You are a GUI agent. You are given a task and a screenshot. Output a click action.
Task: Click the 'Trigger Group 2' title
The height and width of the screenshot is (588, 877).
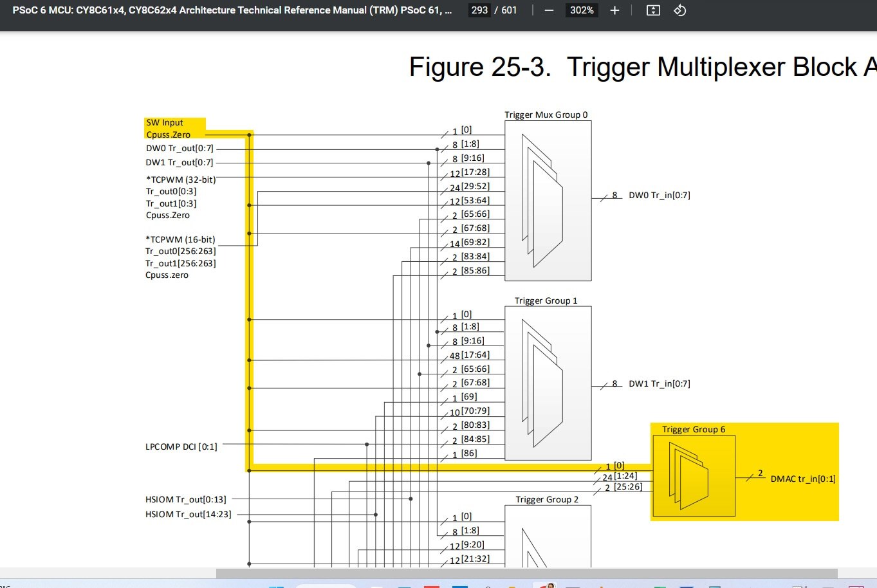(x=547, y=499)
